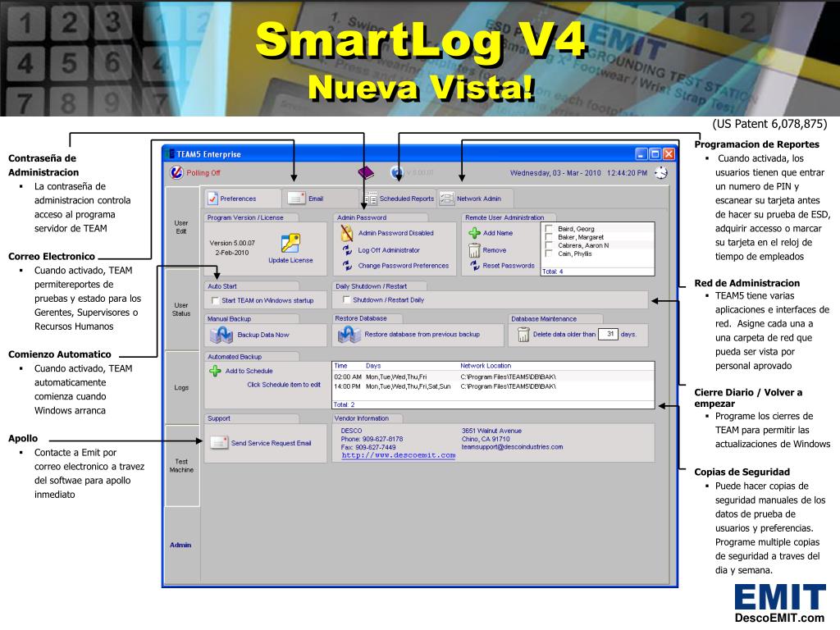
Task: Click the green plus Add to Schedule icon
Action: coord(215,371)
